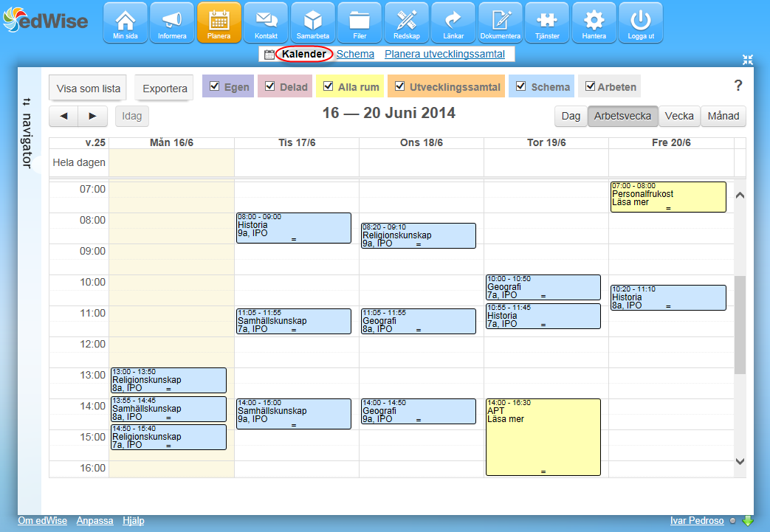770x532 pixels.
Task: Open Wednesday Religionskunskap 9a event
Action: [419, 235]
